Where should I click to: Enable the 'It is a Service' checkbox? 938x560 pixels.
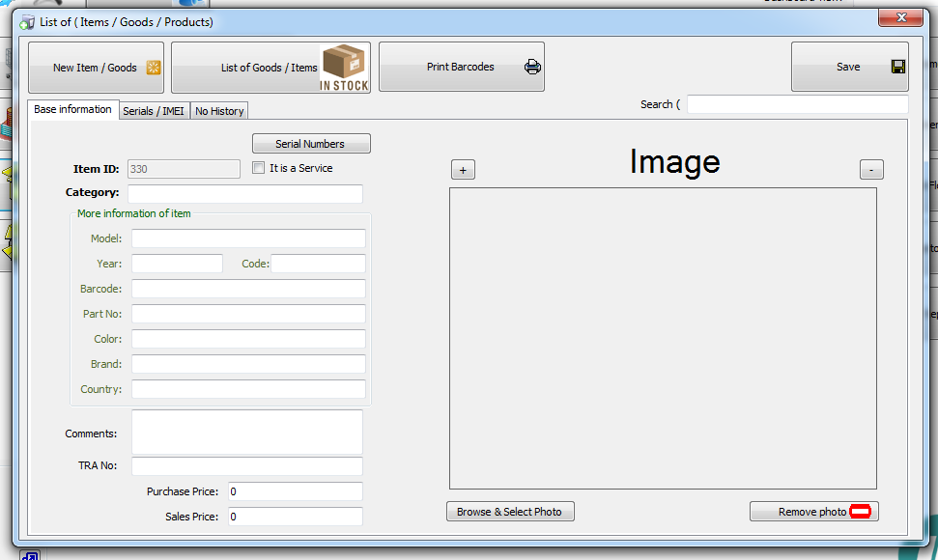[258, 168]
